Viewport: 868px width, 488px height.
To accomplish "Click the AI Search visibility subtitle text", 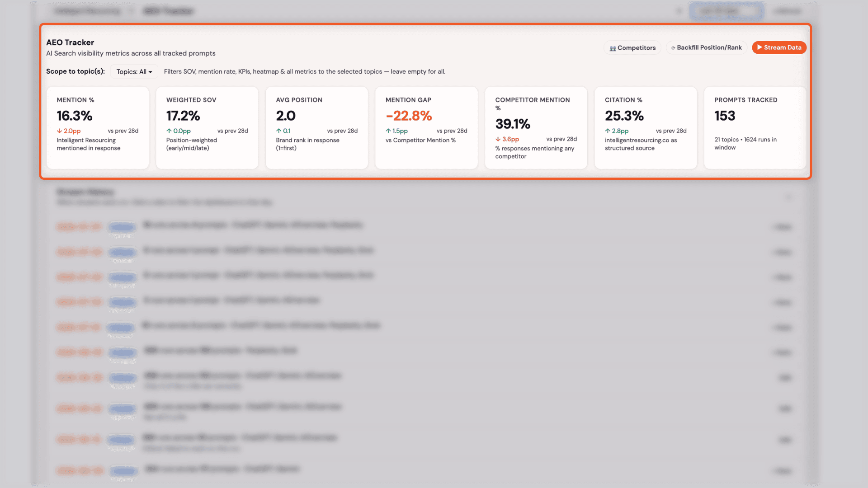I will [131, 53].
